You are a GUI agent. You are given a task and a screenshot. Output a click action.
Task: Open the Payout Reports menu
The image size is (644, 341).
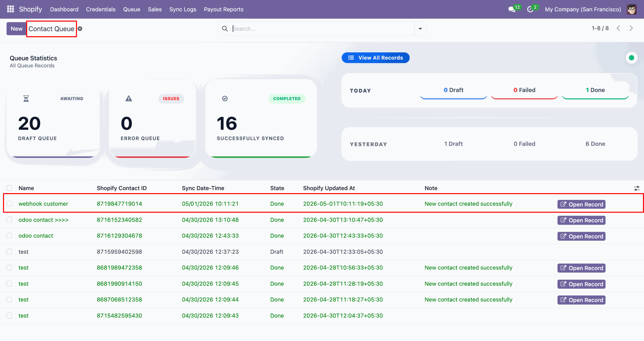pos(224,9)
